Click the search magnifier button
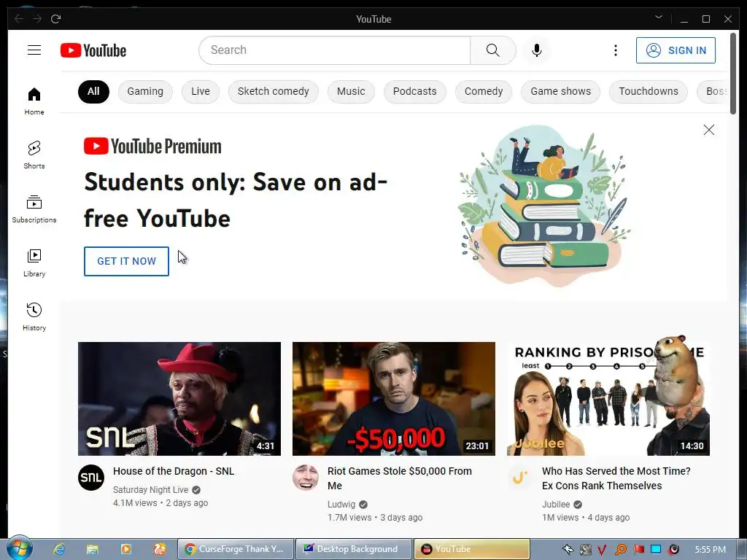747x560 pixels. pyautogui.click(x=492, y=50)
